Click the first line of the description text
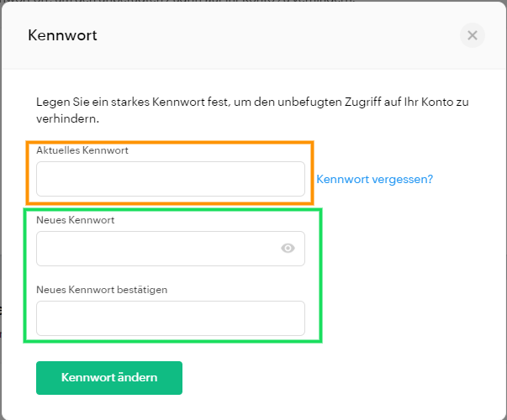Viewport: 507px width, 420px height. click(252, 102)
